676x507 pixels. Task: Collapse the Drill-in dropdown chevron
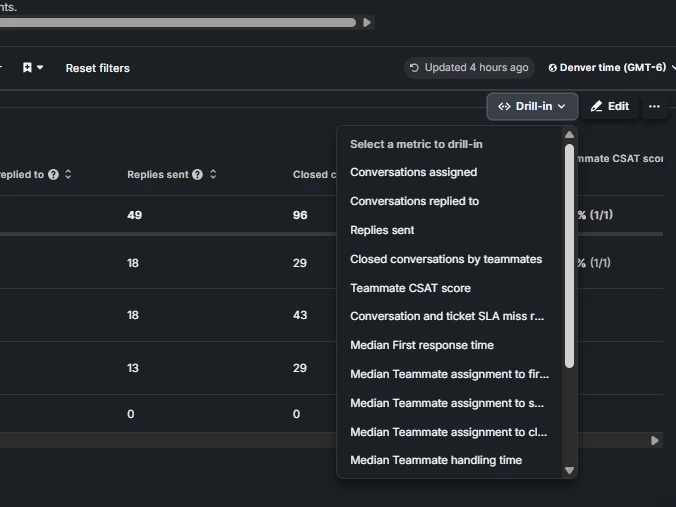561,106
